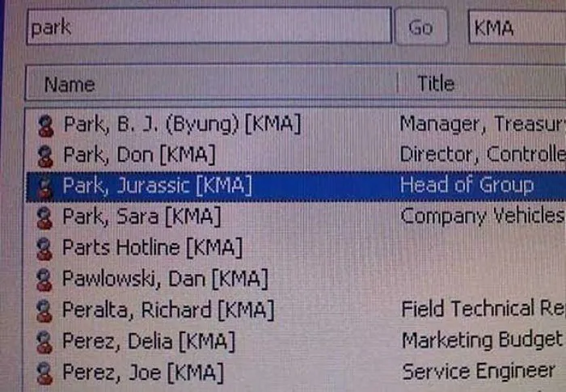Click the contact icon beside Parts Hotline
Screen dimensions: 566x392
click(44, 249)
